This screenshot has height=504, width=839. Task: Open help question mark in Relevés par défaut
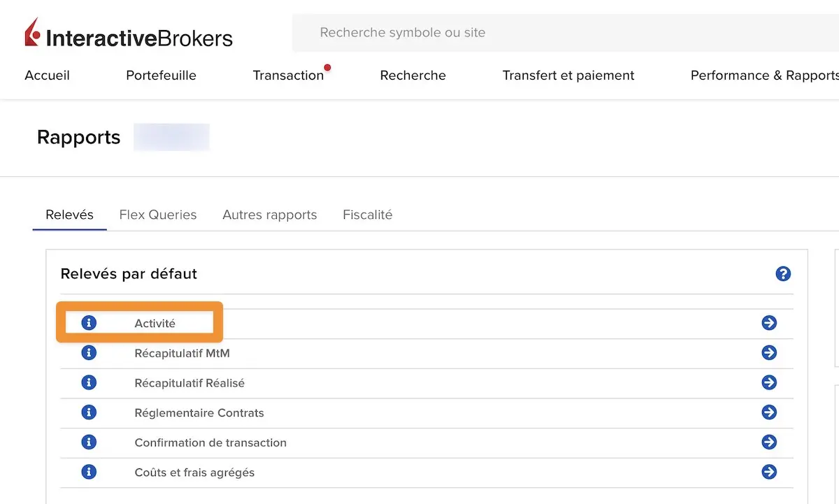pyautogui.click(x=783, y=274)
